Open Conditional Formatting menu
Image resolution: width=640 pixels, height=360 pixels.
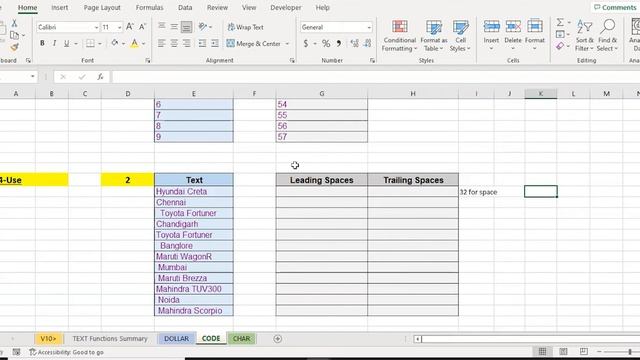[400, 36]
